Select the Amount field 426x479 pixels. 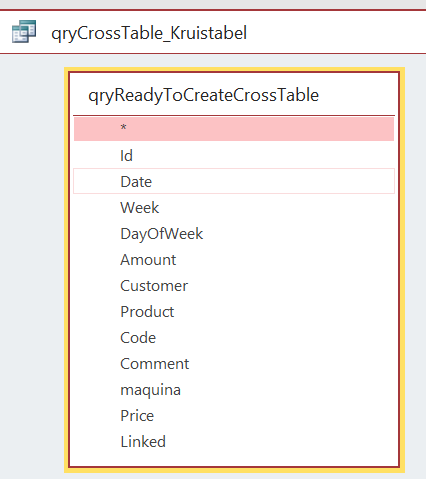pos(234,259)
